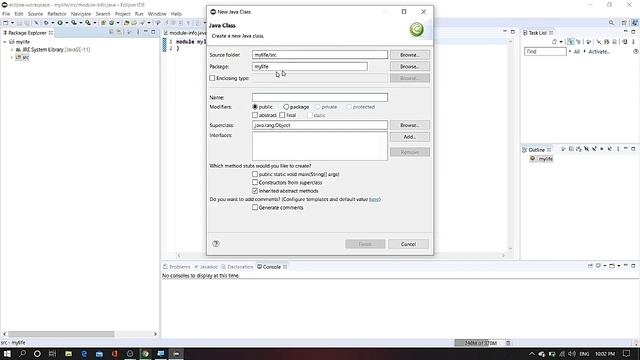Click the New Task icon in Task List
The width and height of the screenshot is (640, 360).
(x=554, y=42)
